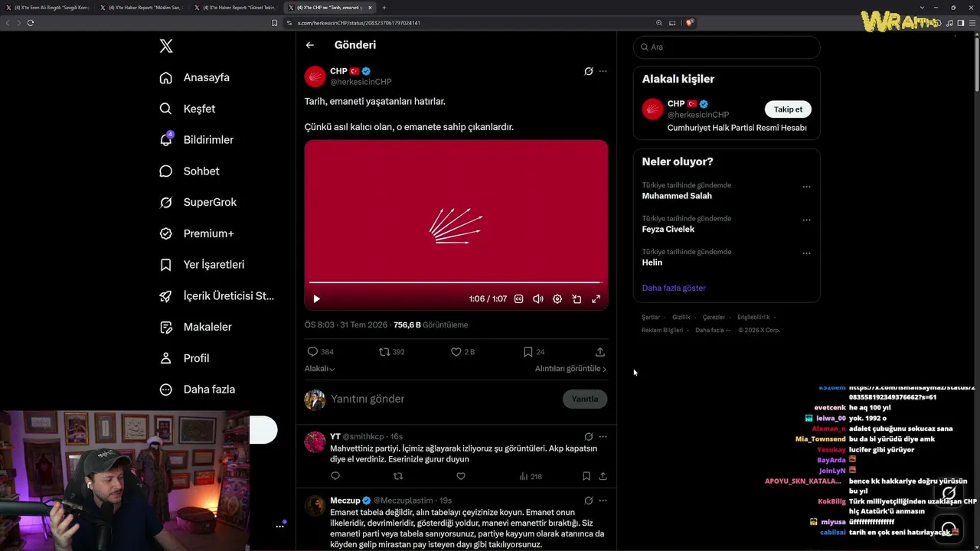Click the Grok icon on CHP post
980x551 pixels.
click(x=588, y=71)
